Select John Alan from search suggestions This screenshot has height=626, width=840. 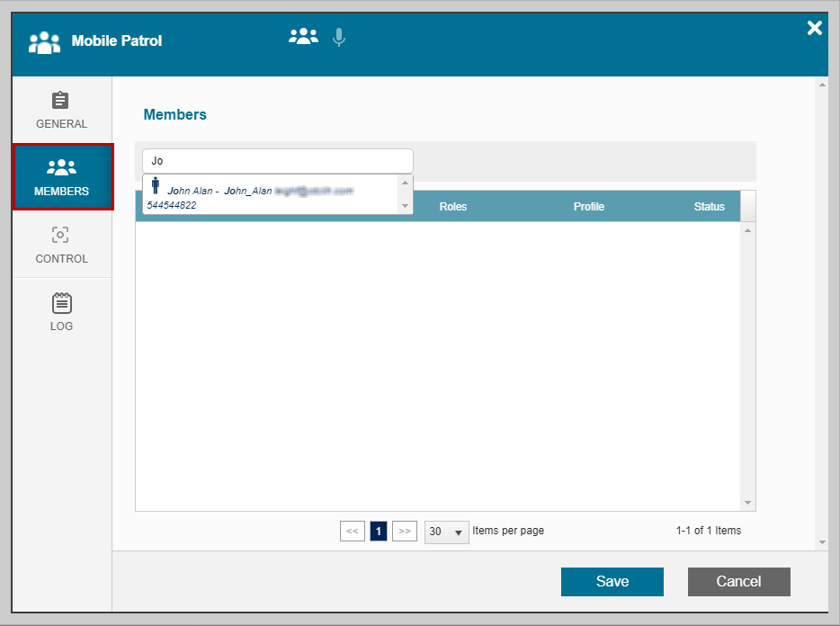point(271,194)
